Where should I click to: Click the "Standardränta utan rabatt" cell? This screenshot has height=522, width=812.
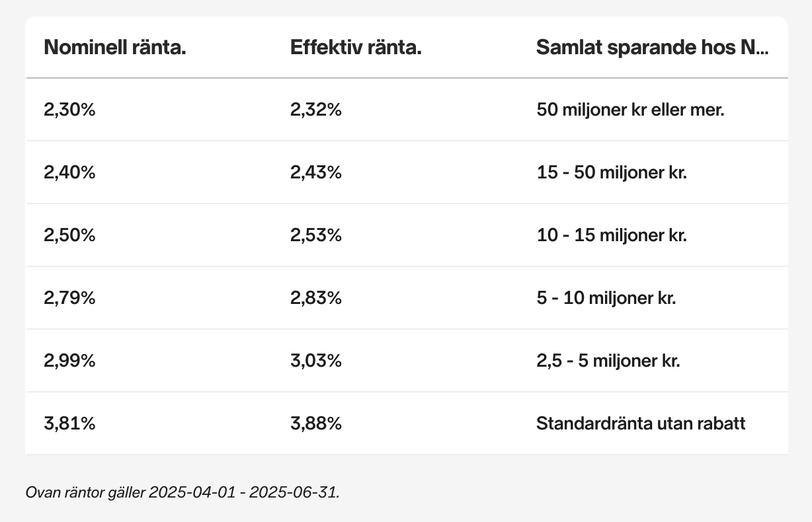pyautogui.click(x=640, y=424)
